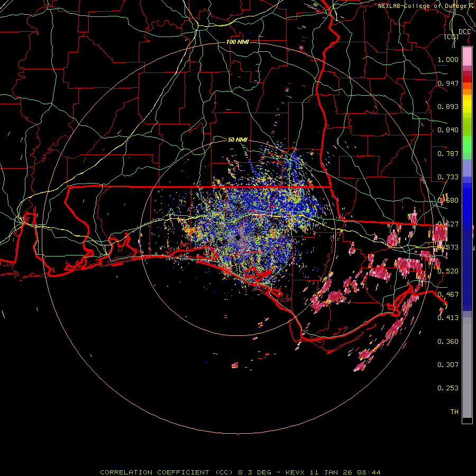This screenshot has height=476, width=476.
Task: Click the 0.520 legend value
Action: pyautogui.click(x=448, y=271)
